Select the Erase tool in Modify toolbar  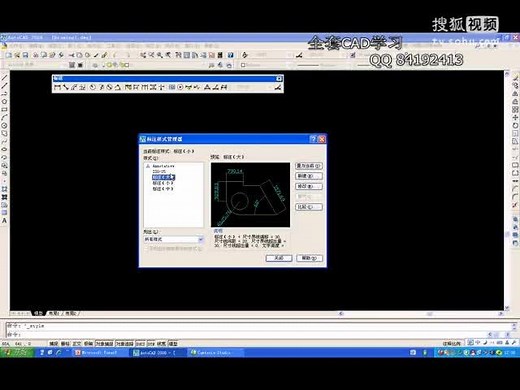515,78
